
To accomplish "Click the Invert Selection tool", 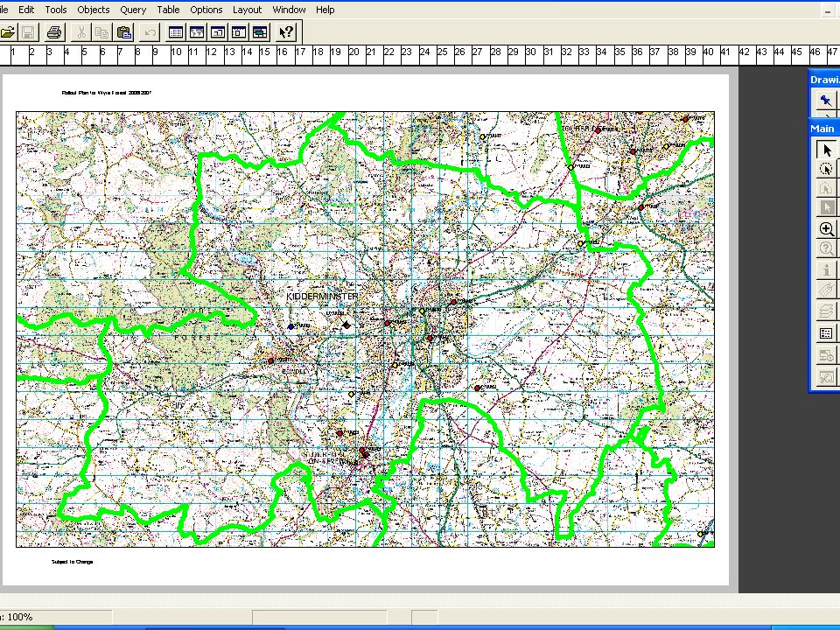I will coord(826,207).
